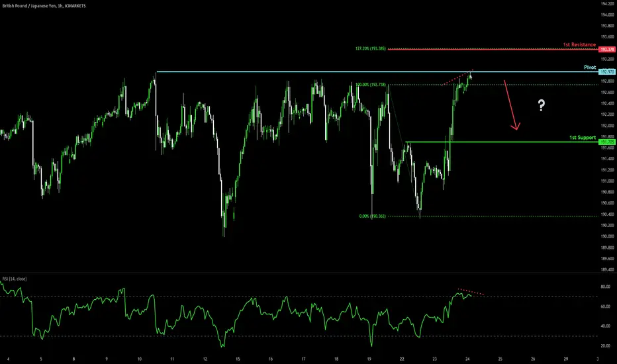Click the light blue pivot horizontal line
This screenshot has height=364, width=617.
pyautogui.click(x=377, y=71)
